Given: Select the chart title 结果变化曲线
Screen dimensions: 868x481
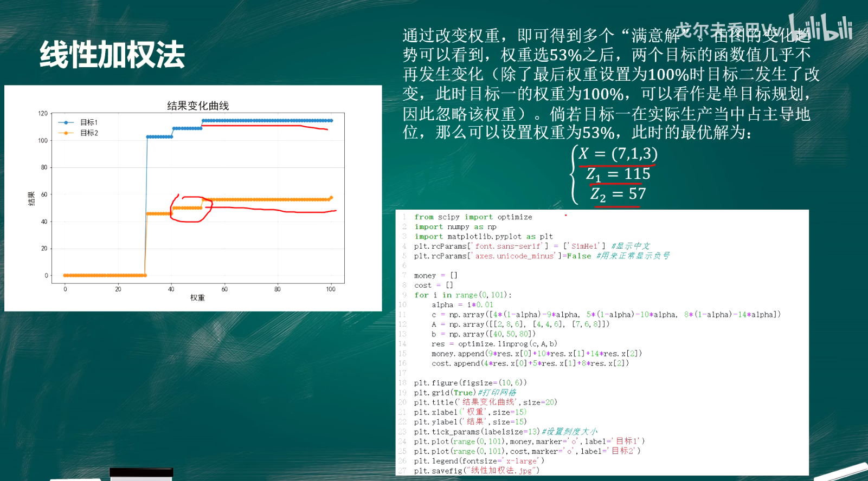Looking at the screenshot, I should tap(198, 106).
